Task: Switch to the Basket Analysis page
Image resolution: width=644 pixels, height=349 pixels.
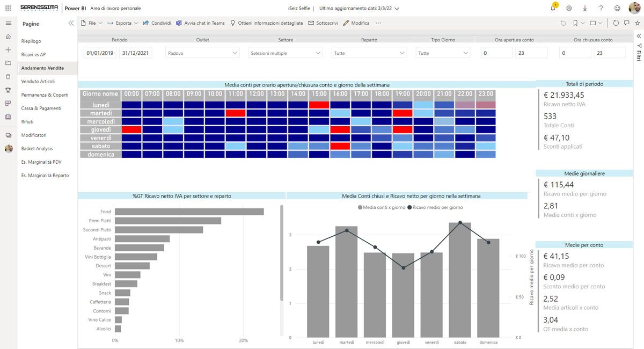Action: 37,148
